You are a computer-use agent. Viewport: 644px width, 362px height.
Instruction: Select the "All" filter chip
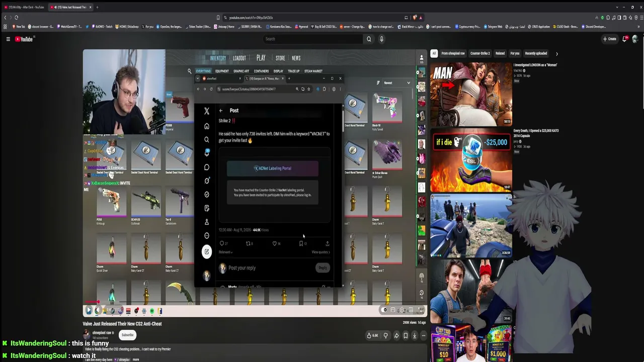click(x=434, y=53)
